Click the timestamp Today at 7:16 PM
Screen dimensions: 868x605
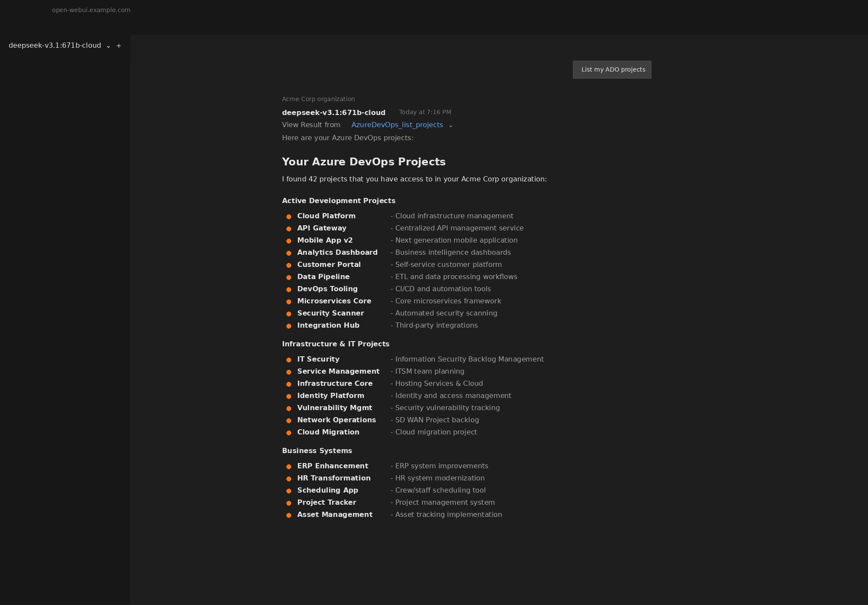click(424, 112)
